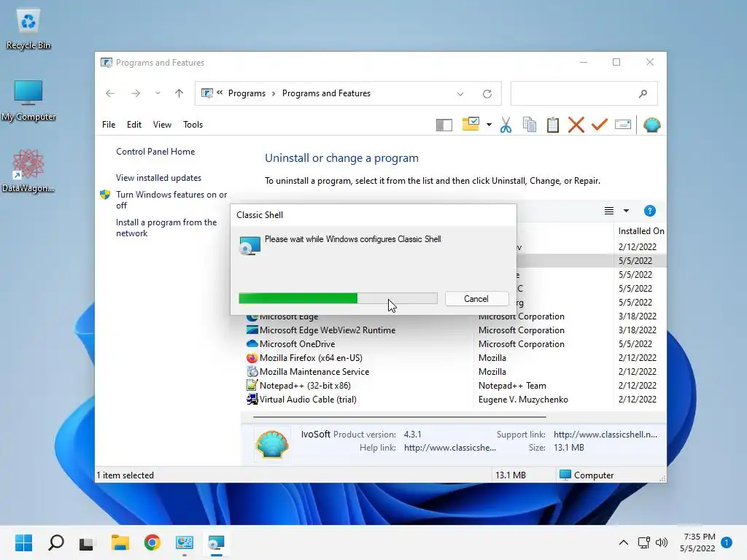Refresh the Programs and Features list
This screenshot has height=560, width=747.
tap(487, 94)
